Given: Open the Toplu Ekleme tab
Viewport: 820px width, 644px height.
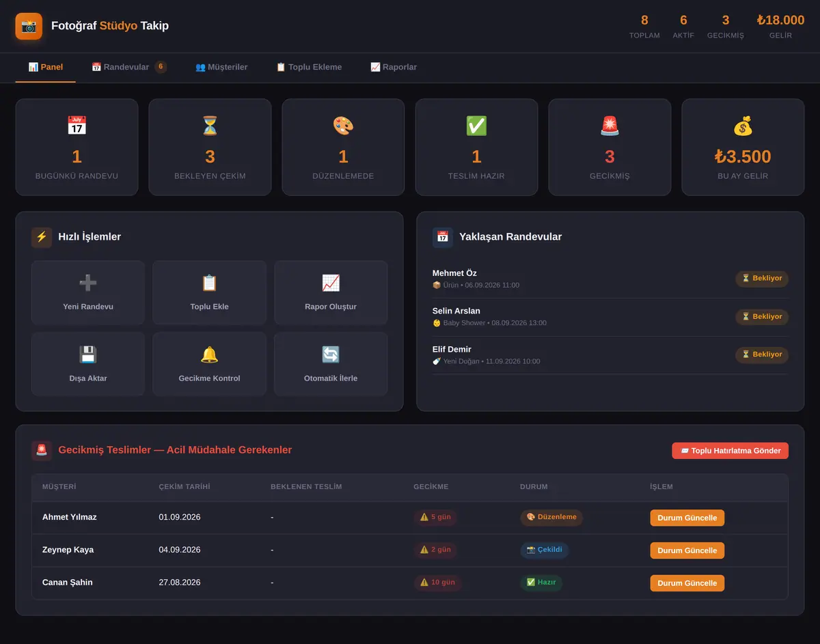Looking at the screenshot, I should point(309,67).
